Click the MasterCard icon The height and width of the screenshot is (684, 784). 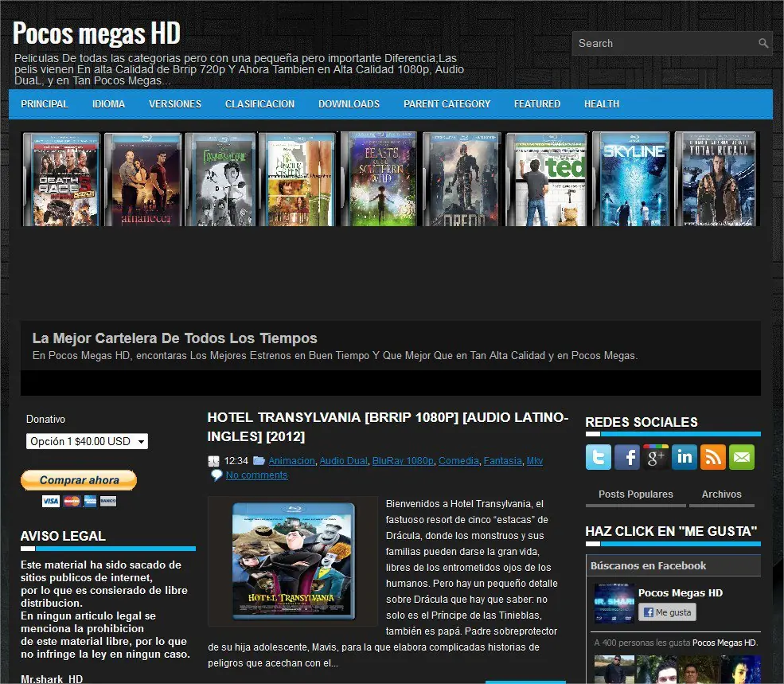click(x=72, y=501)
